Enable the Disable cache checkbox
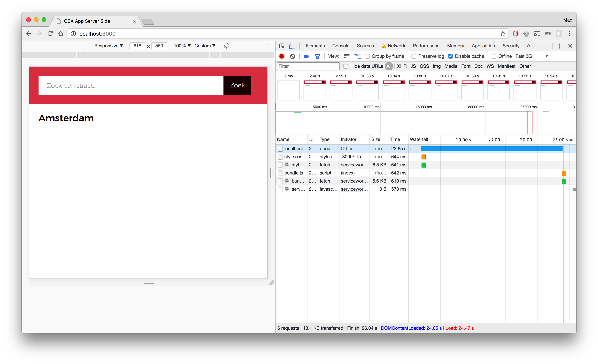This screenshot has width=598, height=364. pyautogui.click(x=451, y=56)
